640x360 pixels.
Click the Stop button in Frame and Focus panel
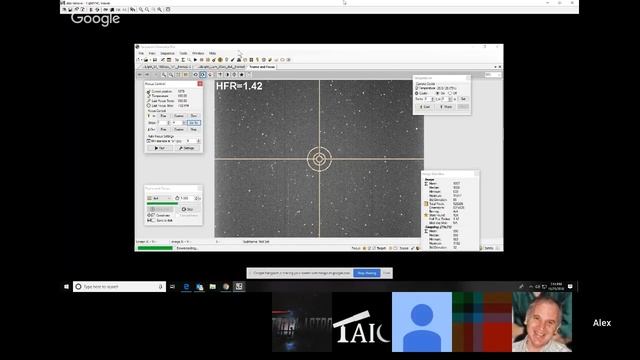188,209
